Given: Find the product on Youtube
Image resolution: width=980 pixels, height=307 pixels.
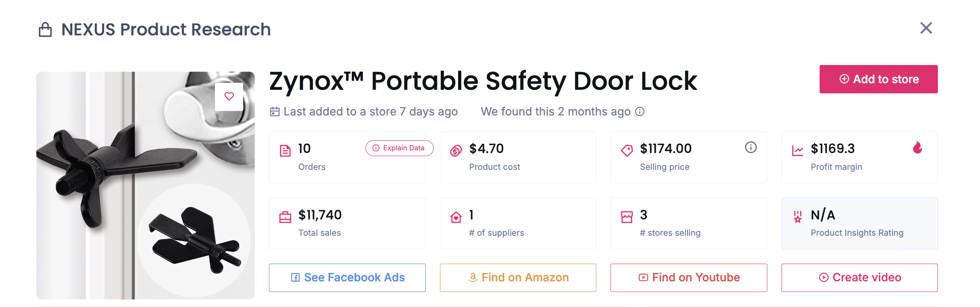Looking at the screenshot, I should (688, 277).
